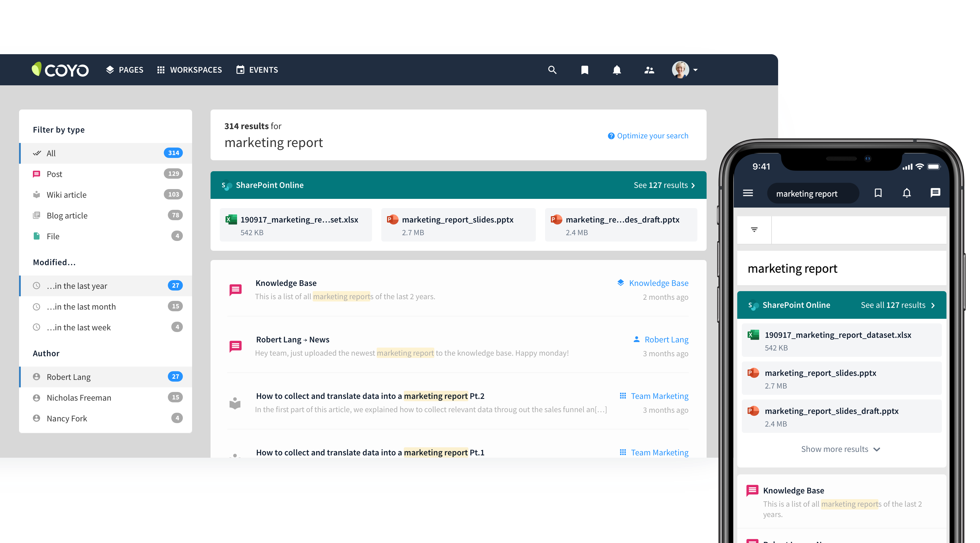Click Excel icon on the xlsx card

231,219
